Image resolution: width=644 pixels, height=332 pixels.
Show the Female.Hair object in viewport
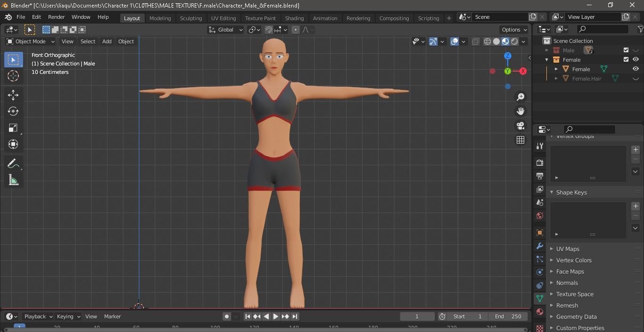[x=636, y=79]
